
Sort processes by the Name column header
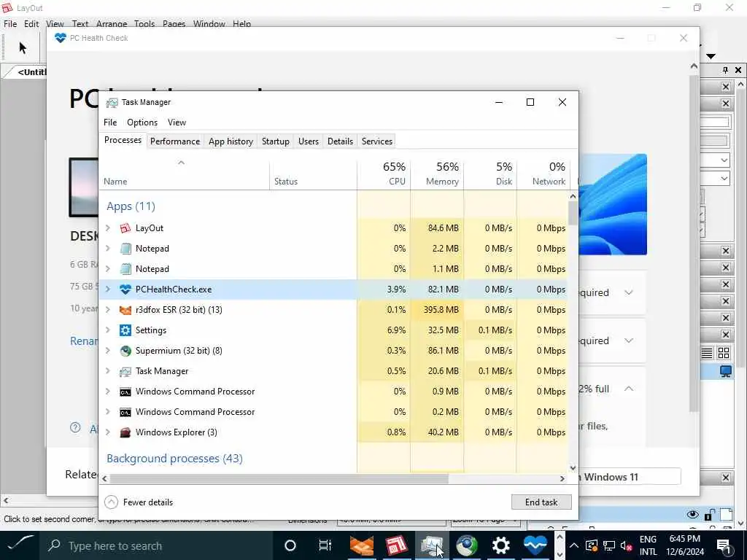point(185,174)
